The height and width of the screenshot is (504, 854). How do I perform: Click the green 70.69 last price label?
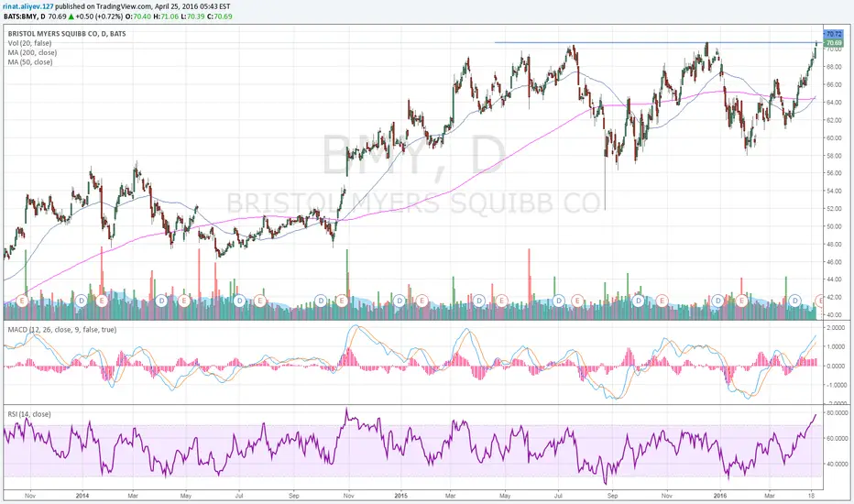pyautogui.click(x=833, y=42)
